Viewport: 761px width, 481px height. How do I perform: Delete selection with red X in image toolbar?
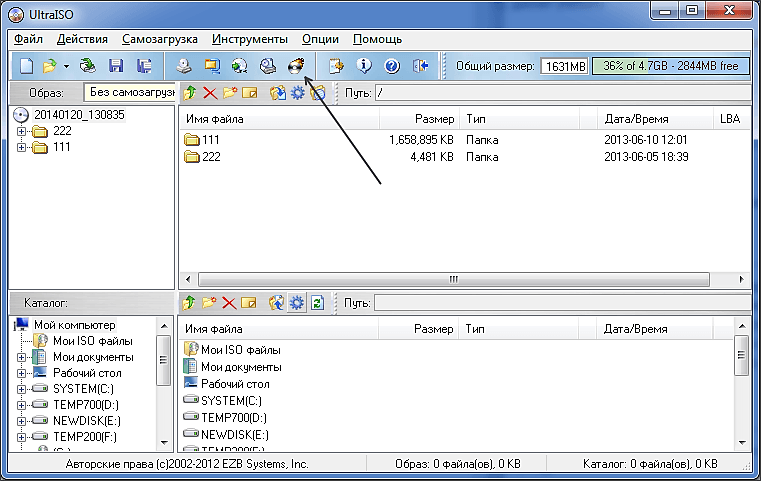[210, 93]
